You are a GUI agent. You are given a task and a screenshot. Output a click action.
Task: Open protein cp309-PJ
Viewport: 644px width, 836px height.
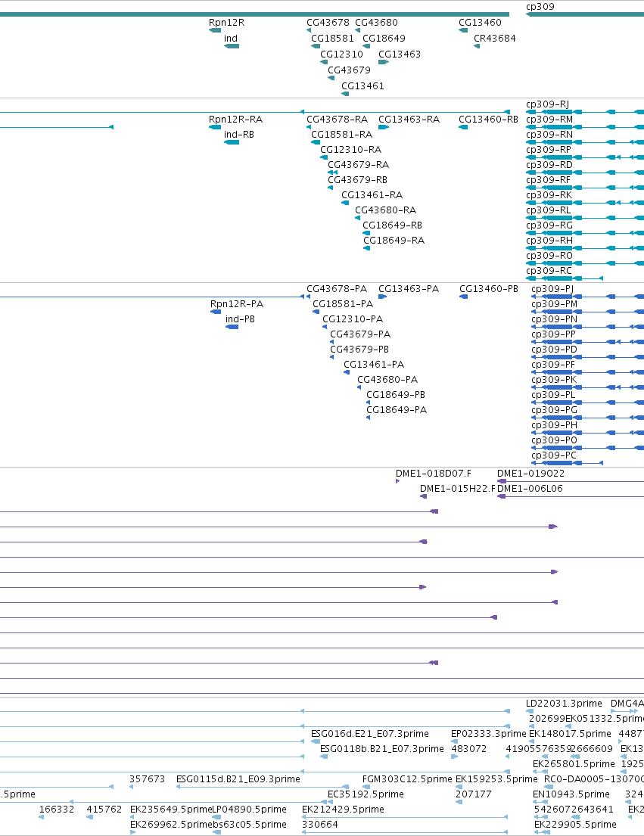pyautogui.click(x=552, y=289)
